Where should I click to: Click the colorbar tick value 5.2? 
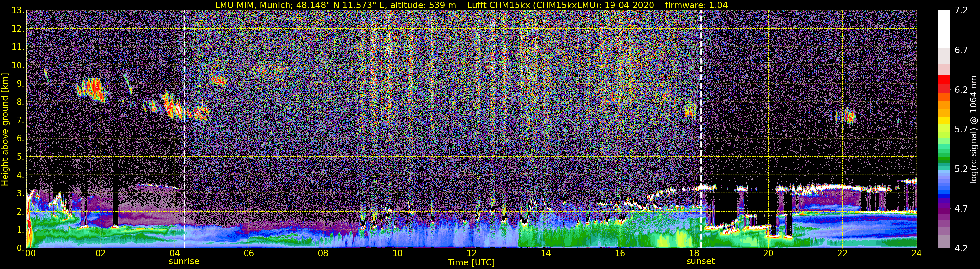(x=961, y=169)
